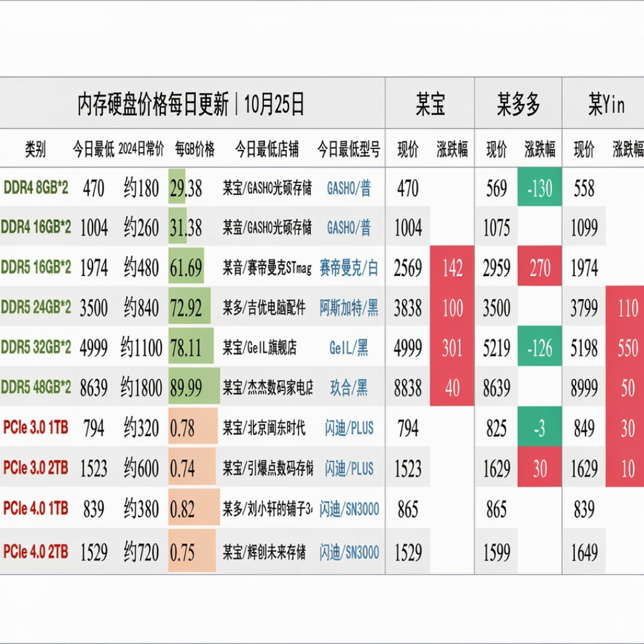This screenshot has width=644, height=644.
Task: Open the model link '赛帝曼克/白'
Action: pos(349,268)
